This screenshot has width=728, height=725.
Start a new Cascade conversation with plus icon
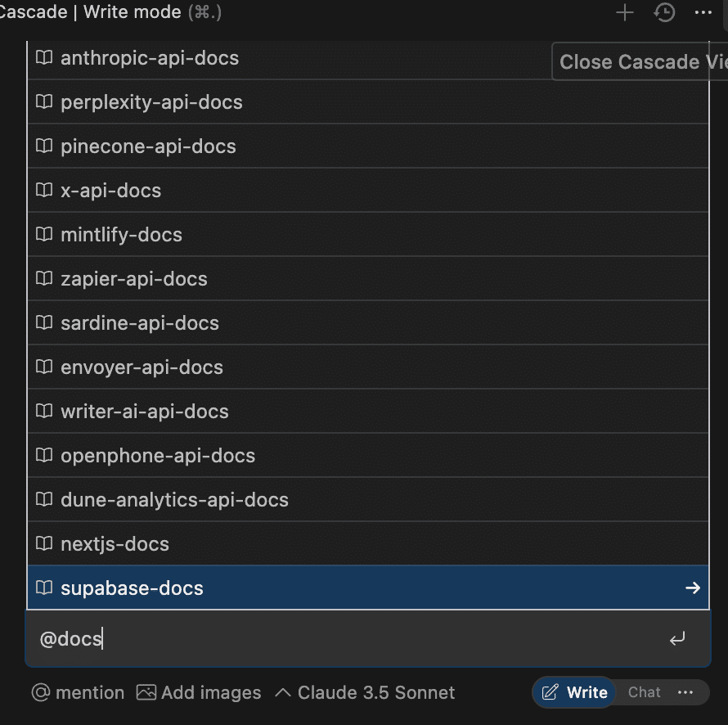pyautogui.click(x=625, y=13)
